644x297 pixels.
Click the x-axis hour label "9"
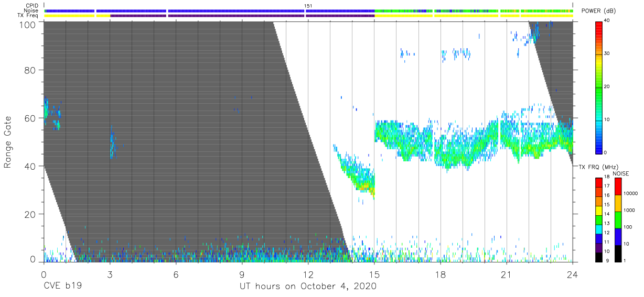click(x=242, y=273)
